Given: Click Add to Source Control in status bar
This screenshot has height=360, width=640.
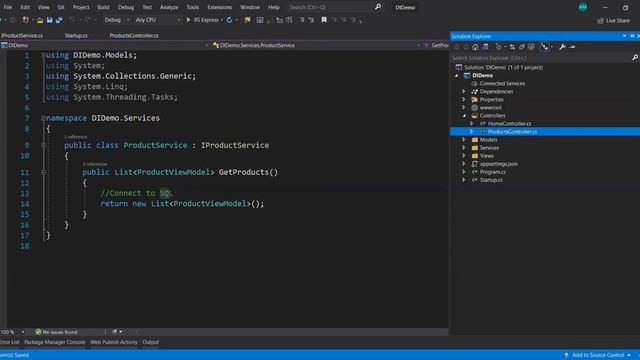Looking at the screenshot, I should click(598, 355).
